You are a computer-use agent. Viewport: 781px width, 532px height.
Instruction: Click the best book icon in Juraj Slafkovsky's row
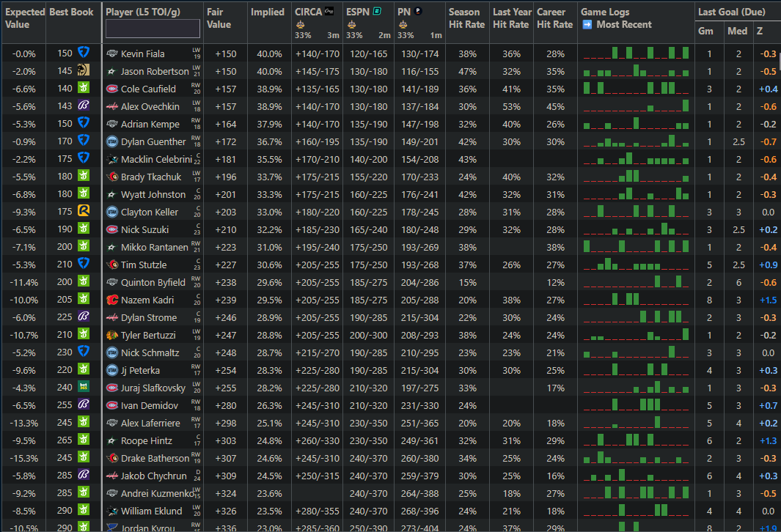click(x=83, y=386)
